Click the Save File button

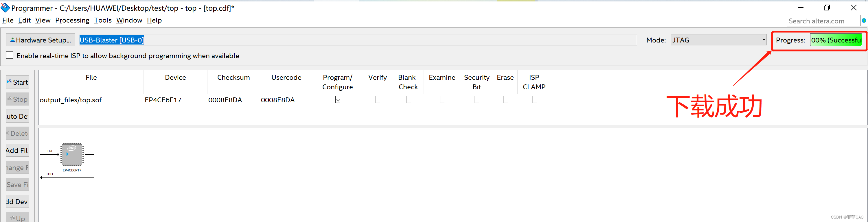(x=18, y=185)
